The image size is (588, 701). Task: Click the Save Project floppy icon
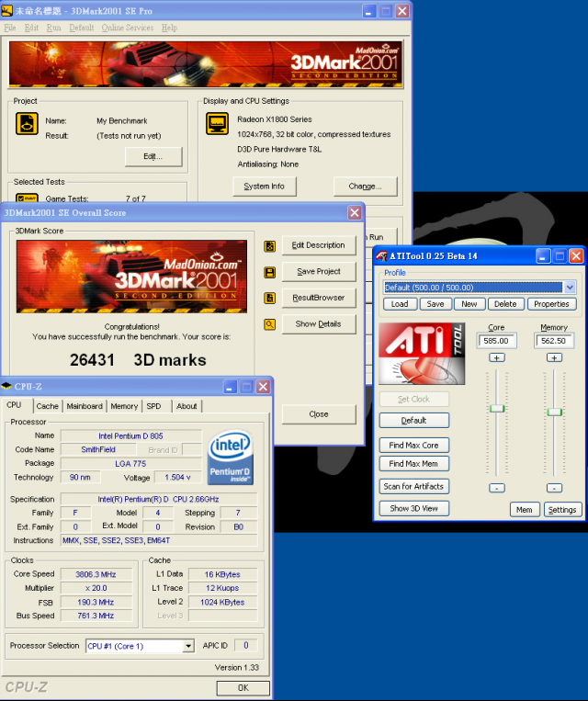269,272
